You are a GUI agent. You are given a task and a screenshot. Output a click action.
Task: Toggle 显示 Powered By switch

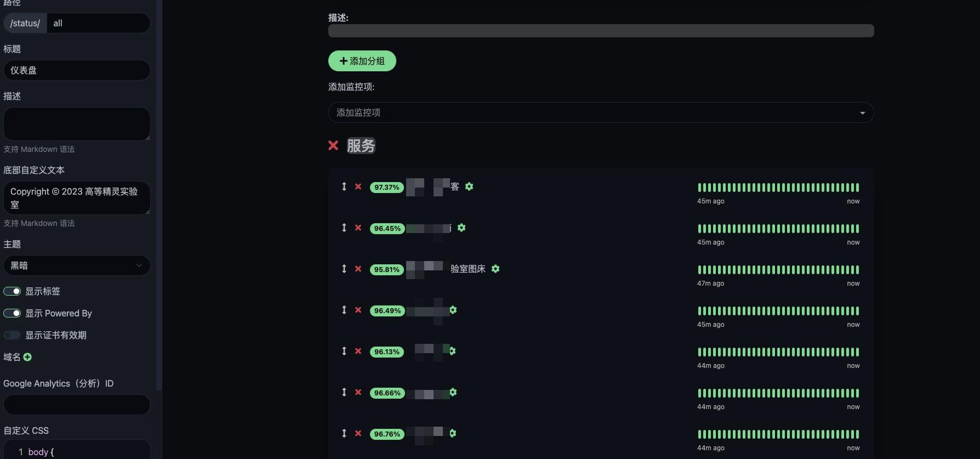pos(12,313)
